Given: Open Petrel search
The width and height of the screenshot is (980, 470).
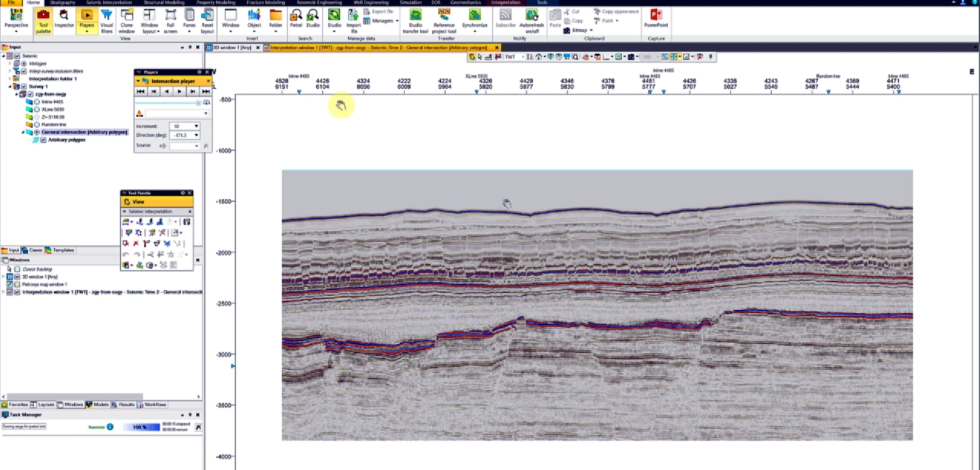Looking at the screenshot, I should click(x=296, y=19).
